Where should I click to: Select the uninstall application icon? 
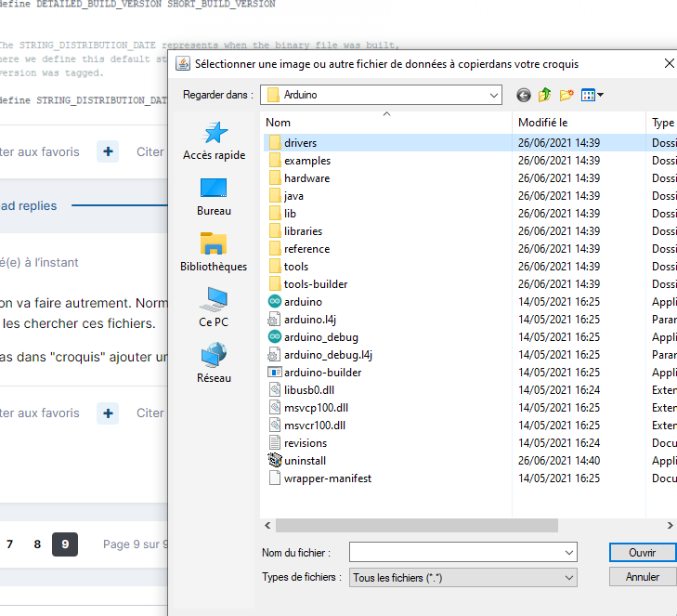[x=275, y=461]
